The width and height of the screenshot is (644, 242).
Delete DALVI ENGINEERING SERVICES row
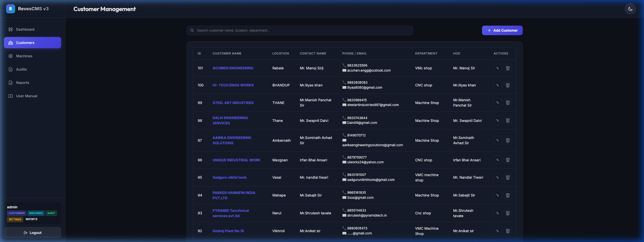pyautogui.click(x=508, y=120)
